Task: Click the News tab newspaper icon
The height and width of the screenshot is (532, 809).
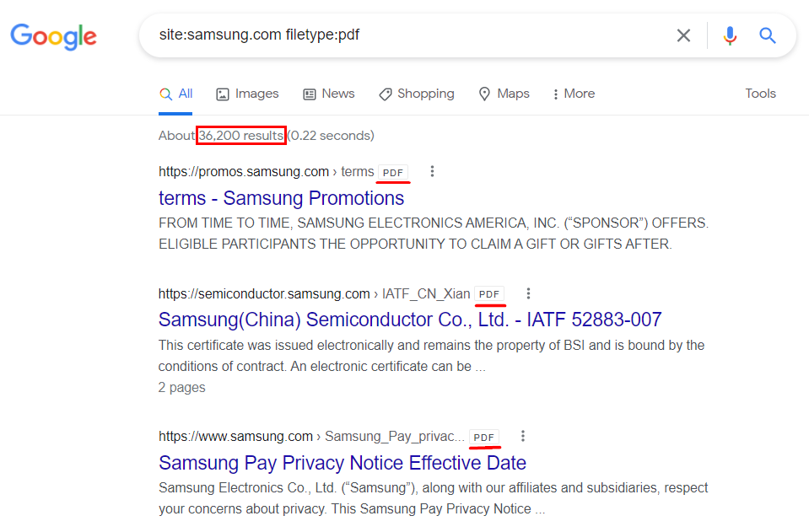Action: coord(308,94)
